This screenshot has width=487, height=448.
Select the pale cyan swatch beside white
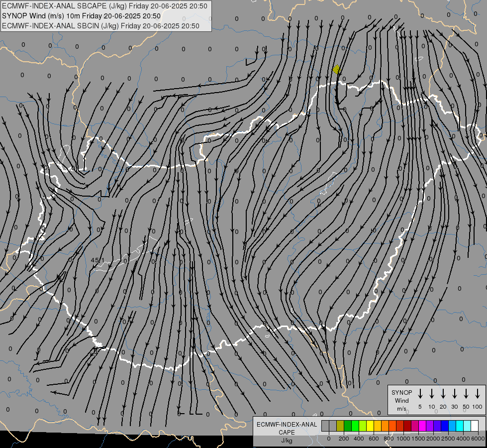(467, 426)
